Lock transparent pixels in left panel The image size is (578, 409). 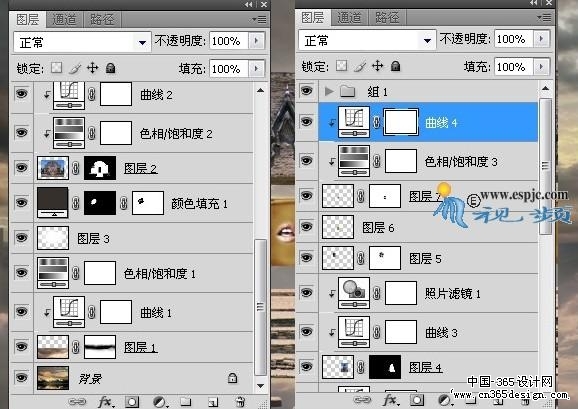(x=56, y=68)
